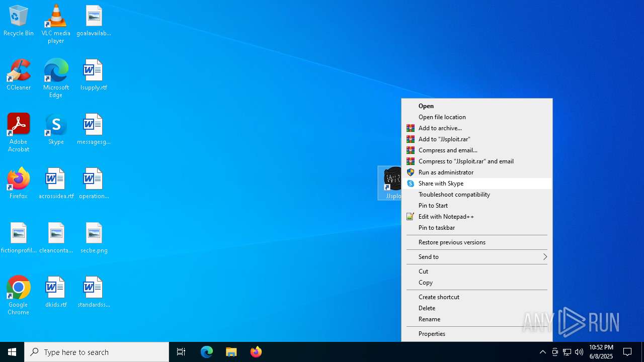Open File Explorer from the taskbar
This screenshot has width=644, height=362.
click(231, 352)
